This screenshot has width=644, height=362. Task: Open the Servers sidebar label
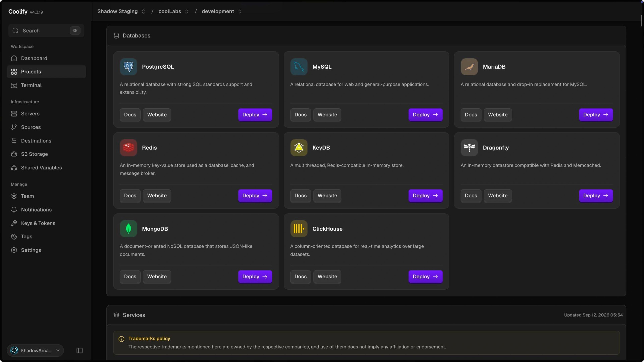point(30,114)
